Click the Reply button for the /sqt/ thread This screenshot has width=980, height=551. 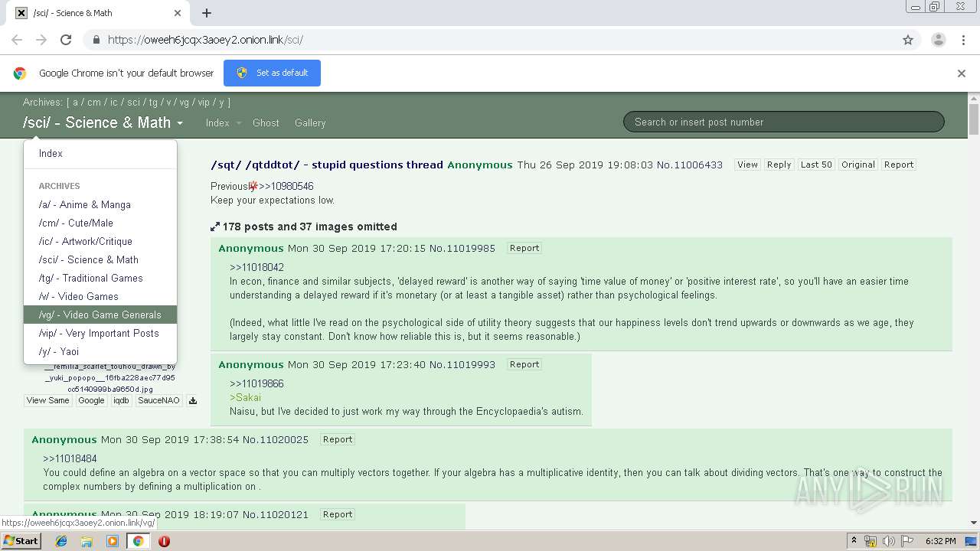click(x=779, y=165)
